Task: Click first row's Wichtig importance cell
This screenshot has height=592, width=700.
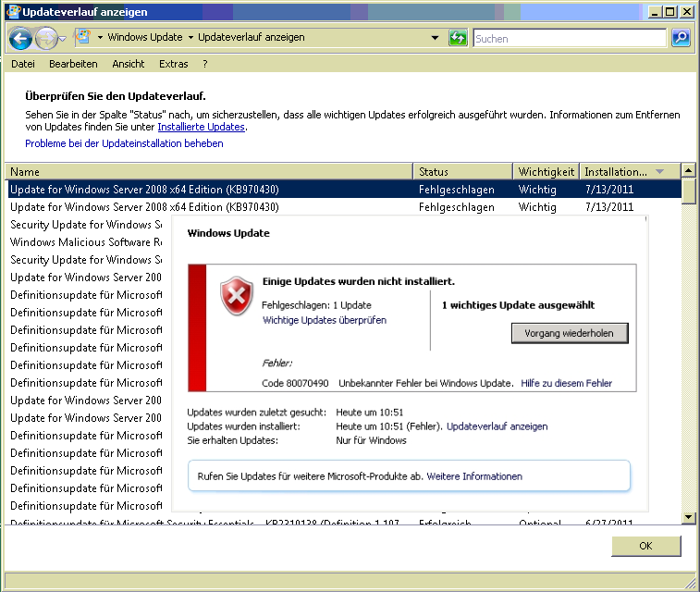Action: tap(537, 190)
